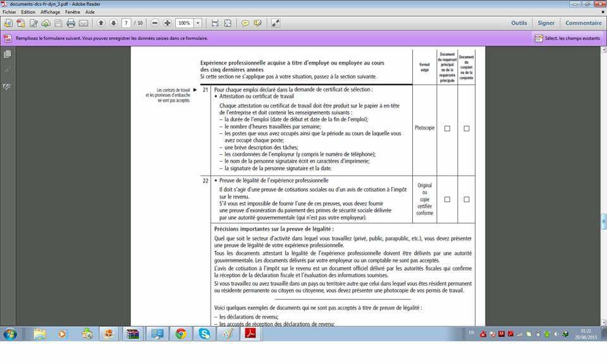Click the Print document icon
607x364 pixels.
point(71,23)
